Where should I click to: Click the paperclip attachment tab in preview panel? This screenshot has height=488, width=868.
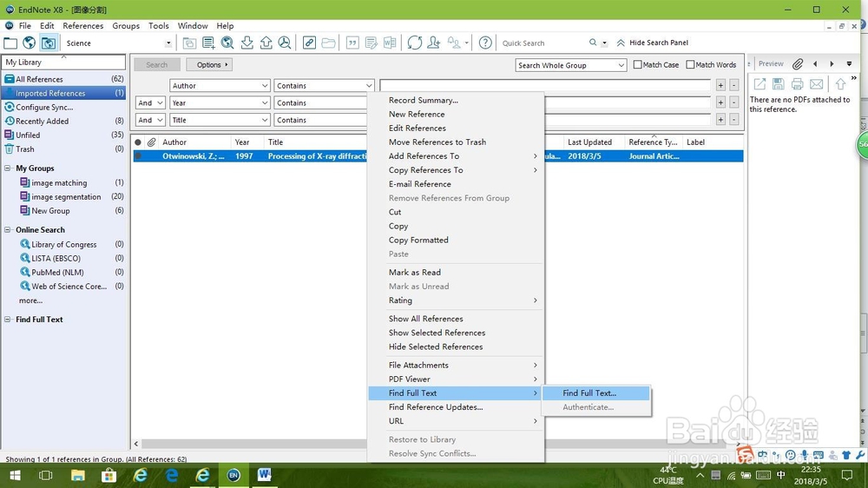click(798, 64)
